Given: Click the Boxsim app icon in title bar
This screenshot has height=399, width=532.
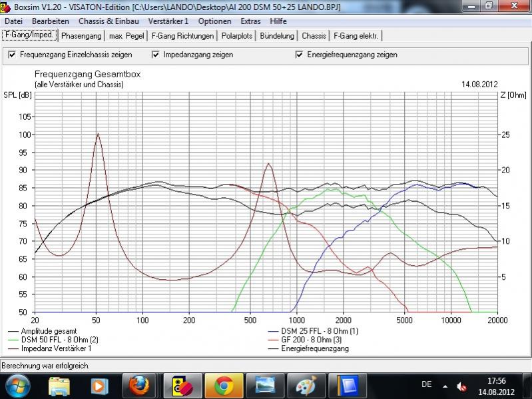Looking at the screenshot, I should click(6, 7).
